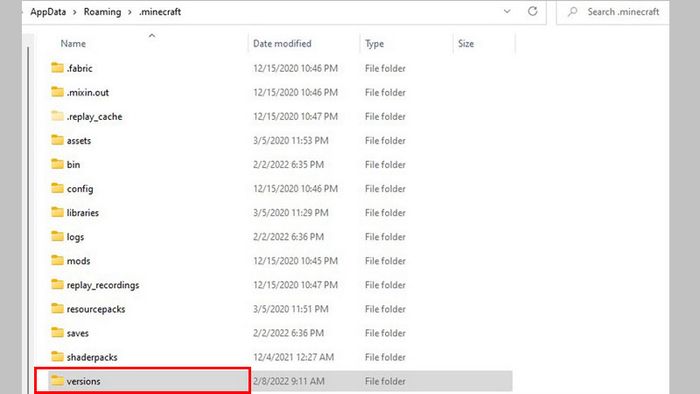This screenshot has width=700, height=394.
Task: Sort files by Date modified column
Action: coord(282,44)
